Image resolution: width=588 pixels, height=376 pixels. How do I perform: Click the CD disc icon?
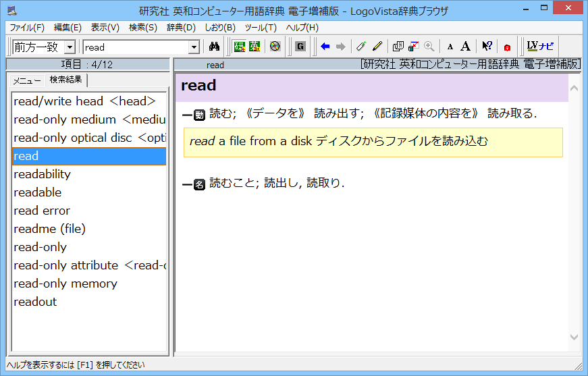(x=275, y=47)
